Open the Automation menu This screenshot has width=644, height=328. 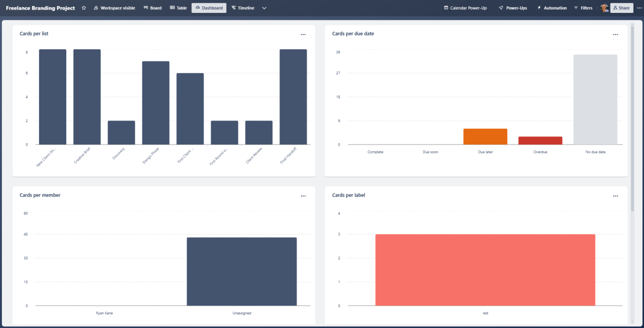pos(552,8)
